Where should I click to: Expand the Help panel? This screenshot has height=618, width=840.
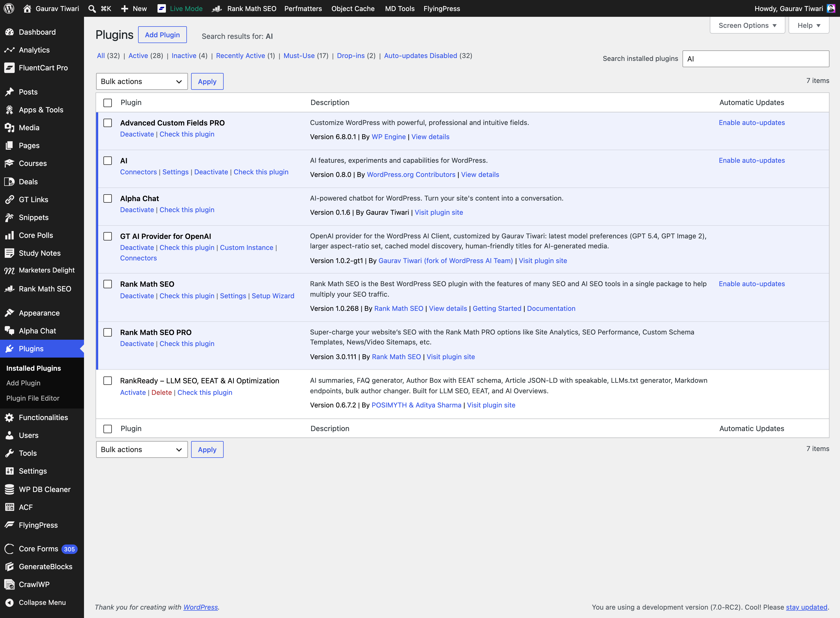click(808, 25)
